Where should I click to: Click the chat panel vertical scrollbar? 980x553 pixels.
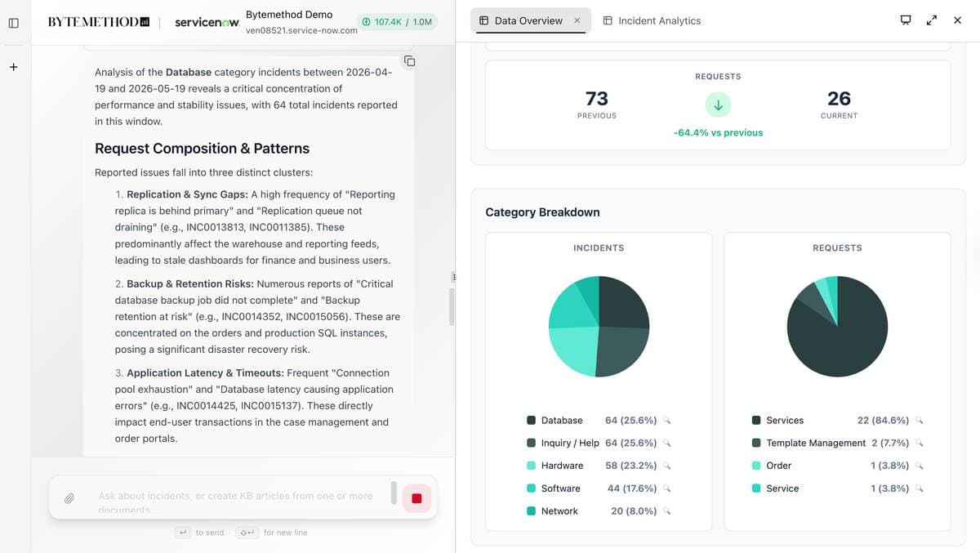pyautogui.click(x=450, y=306)
